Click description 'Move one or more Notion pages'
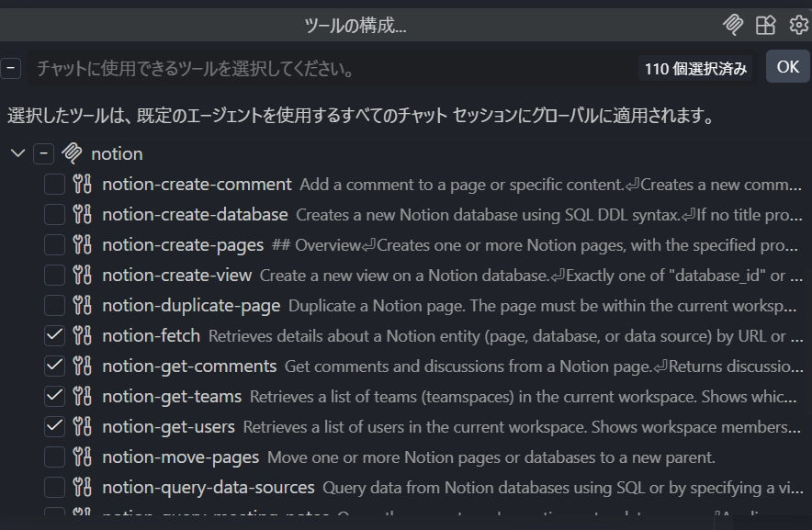The image size is (812, 530). [x=491, y=457]
